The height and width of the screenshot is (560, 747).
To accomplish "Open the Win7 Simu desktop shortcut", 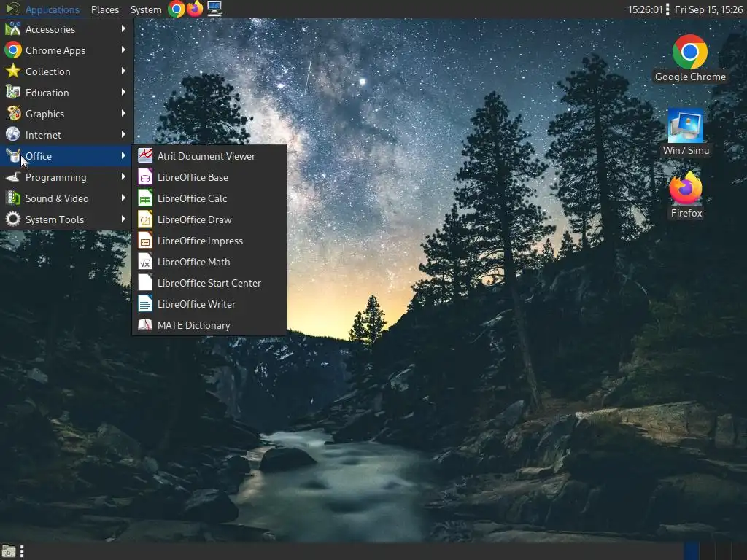I will pos(686,133).
